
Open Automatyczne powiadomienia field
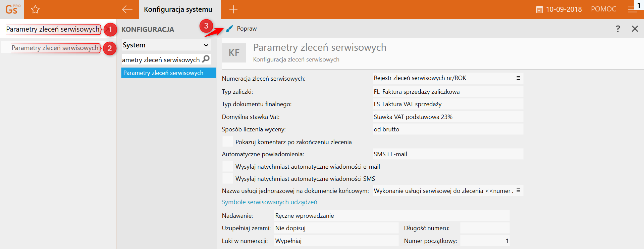click(448, 154)
